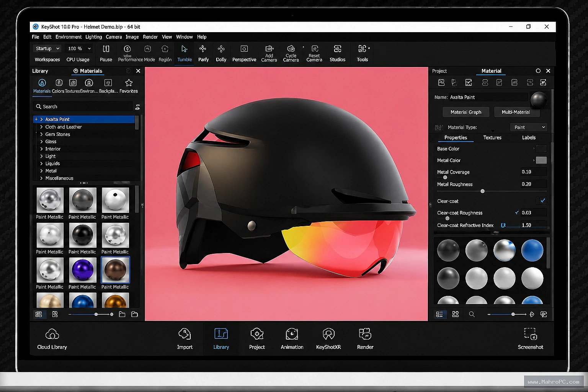This screenshot has height=392, width=588.
Task: Click the Material Graph button
Action: click(466, 112)
